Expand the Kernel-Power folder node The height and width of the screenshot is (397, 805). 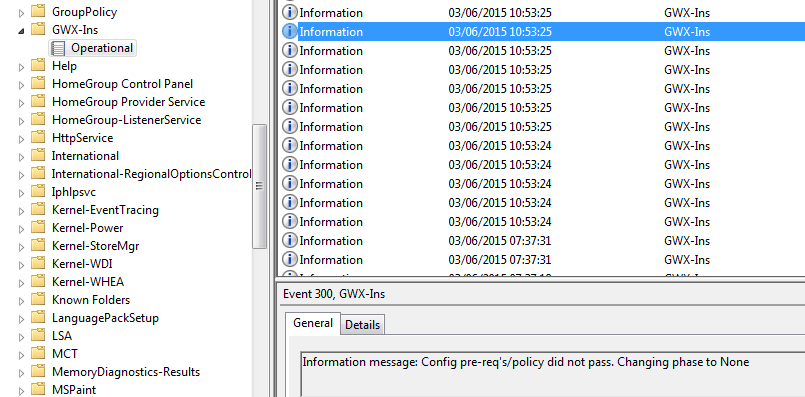(21, 229)
